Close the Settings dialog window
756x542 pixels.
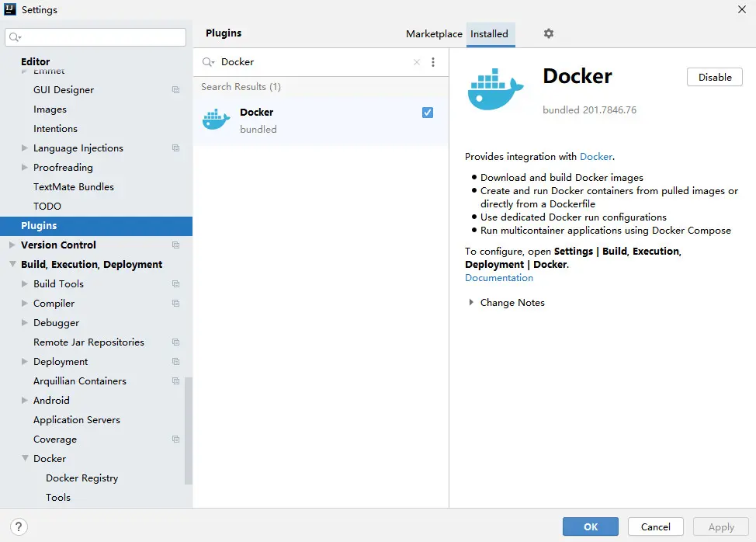pyautogui.click(x=741, y=9)
